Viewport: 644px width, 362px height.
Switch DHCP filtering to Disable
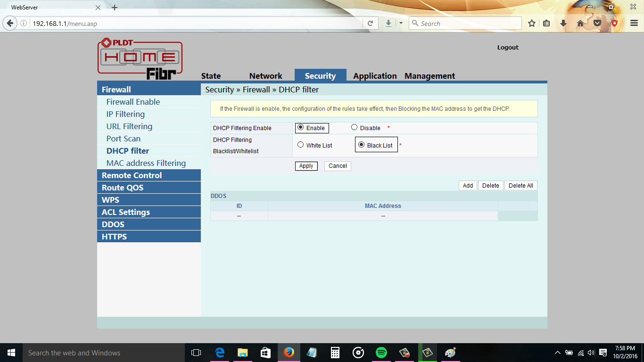[x=354, y=127]
